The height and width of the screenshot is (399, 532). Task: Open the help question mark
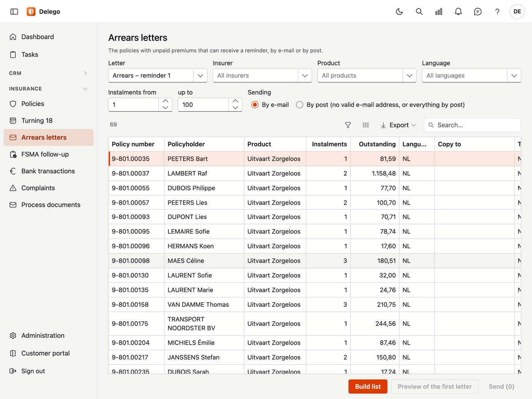coord(497,11)
